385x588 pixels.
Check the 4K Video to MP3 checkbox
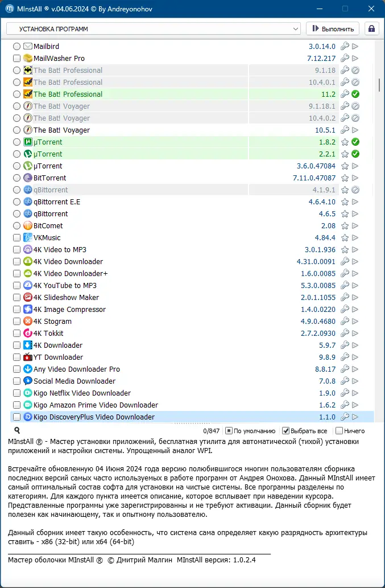(x=16, y=250)
